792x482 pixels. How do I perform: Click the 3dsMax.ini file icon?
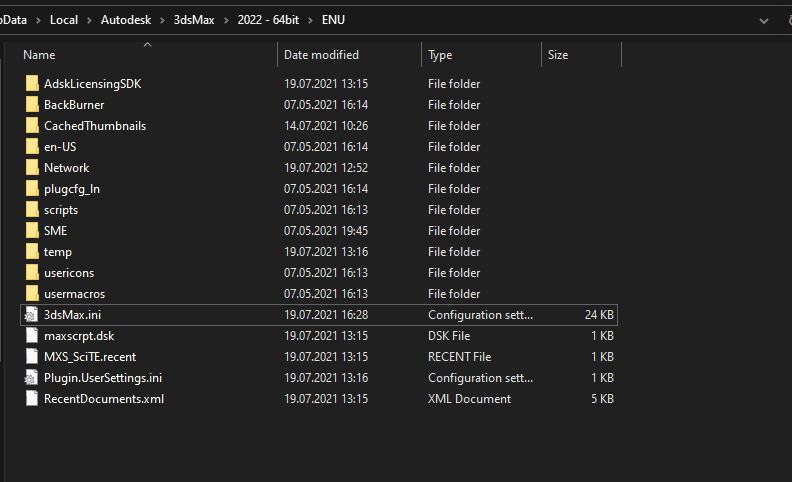(31, 314)
